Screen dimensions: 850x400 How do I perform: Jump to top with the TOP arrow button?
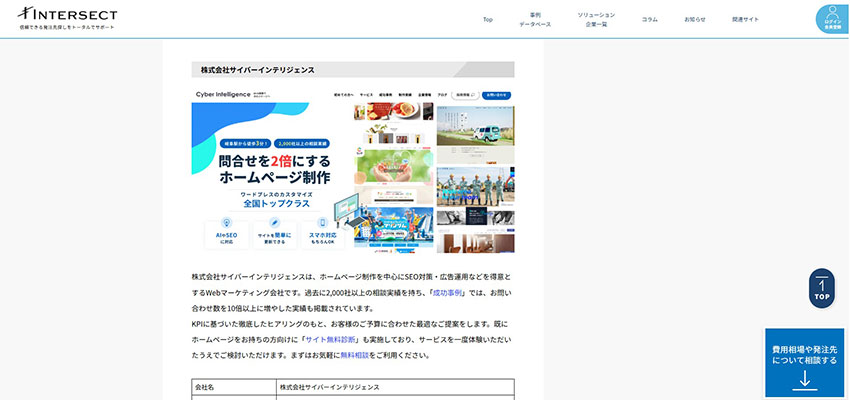coord(822,288)
